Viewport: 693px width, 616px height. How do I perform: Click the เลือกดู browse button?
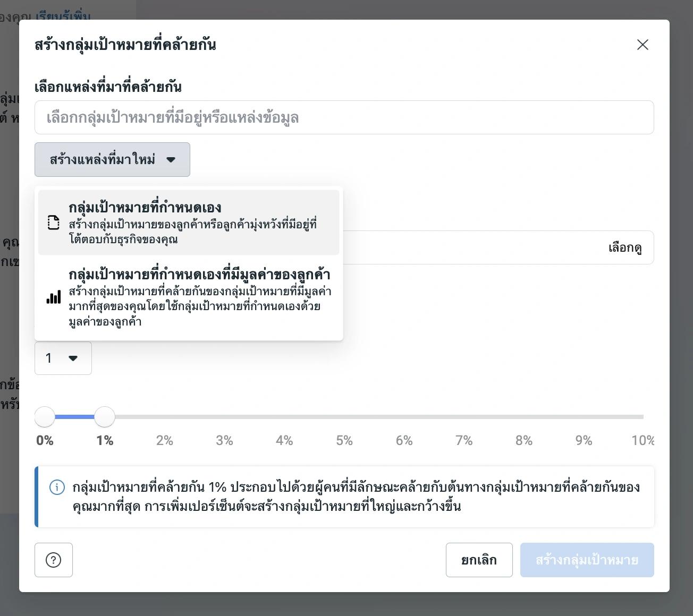click(625, 247)
